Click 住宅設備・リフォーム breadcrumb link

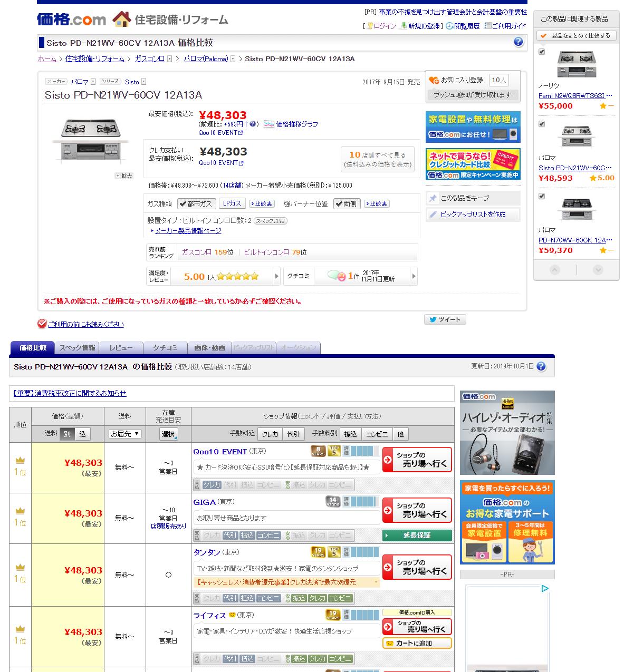(95, 59)
